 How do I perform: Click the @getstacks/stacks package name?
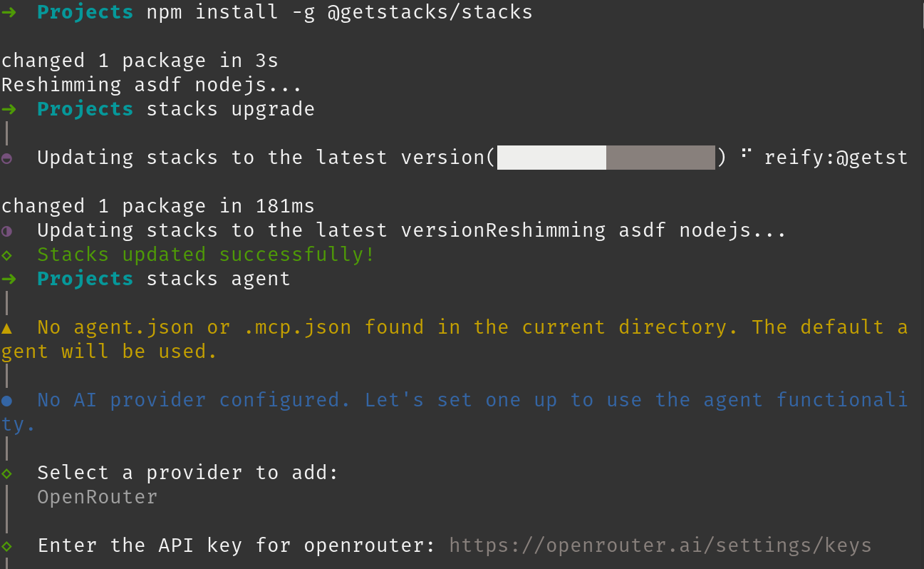(x=430, y=12)
